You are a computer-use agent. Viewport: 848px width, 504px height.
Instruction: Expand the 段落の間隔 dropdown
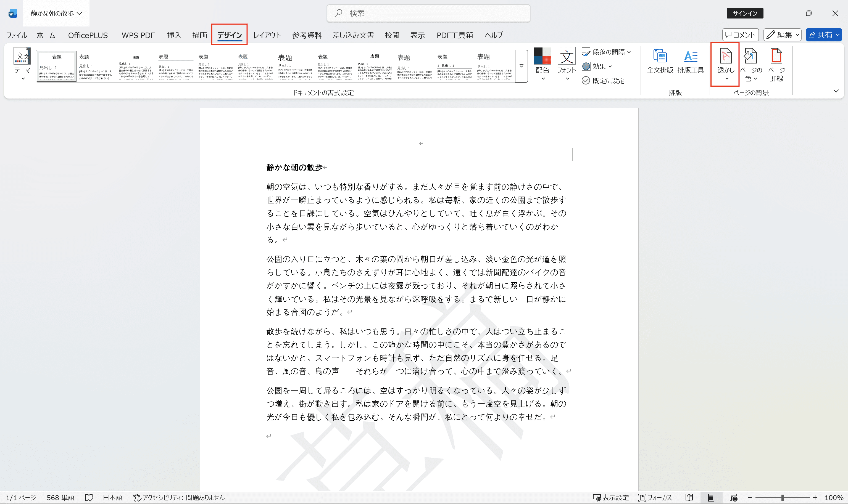(607, 52)
